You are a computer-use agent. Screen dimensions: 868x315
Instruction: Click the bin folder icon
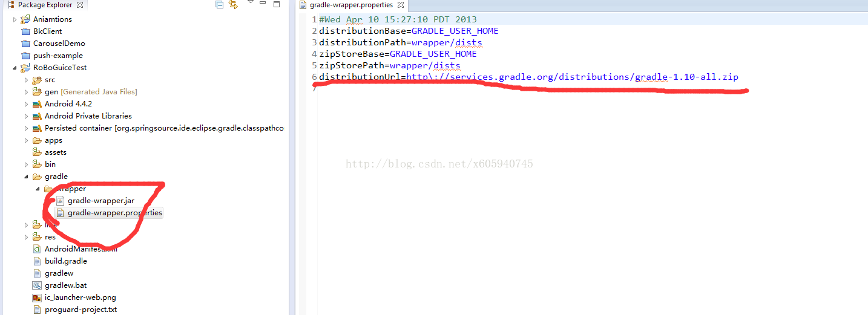click(37, 164)
